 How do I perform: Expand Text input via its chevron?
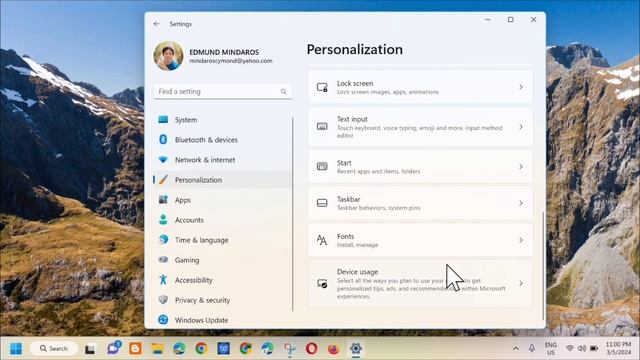(521, 127)
